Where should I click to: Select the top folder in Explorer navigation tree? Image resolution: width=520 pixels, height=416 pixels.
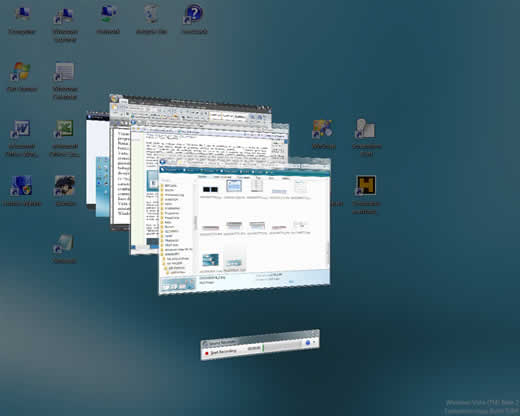pos(170,185)
